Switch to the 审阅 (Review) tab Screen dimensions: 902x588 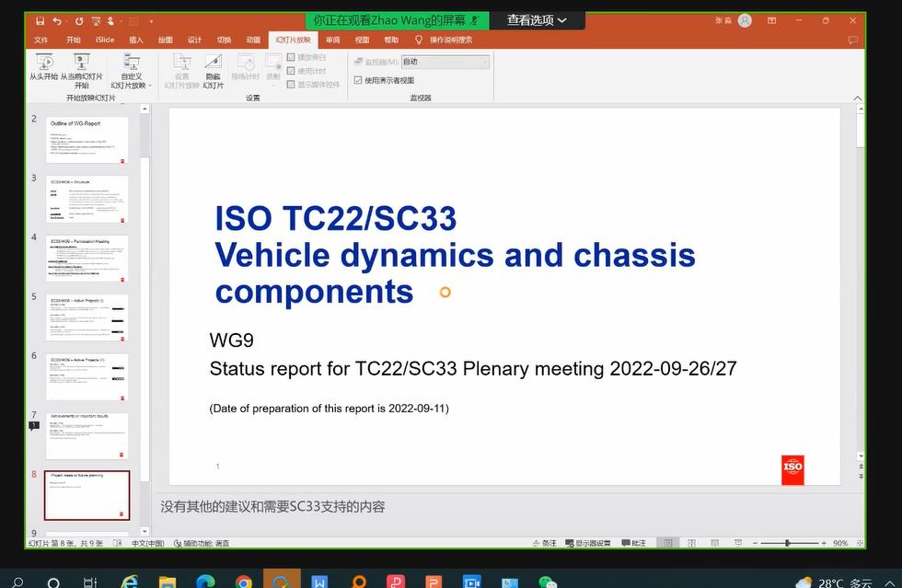pyautogui.click(x=332, y=40)
